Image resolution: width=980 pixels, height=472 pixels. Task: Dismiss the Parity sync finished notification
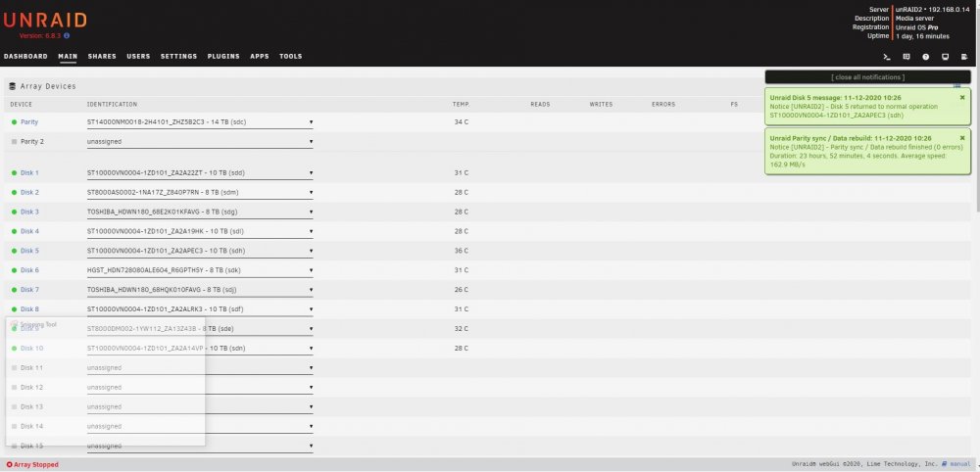pos(962,138)
